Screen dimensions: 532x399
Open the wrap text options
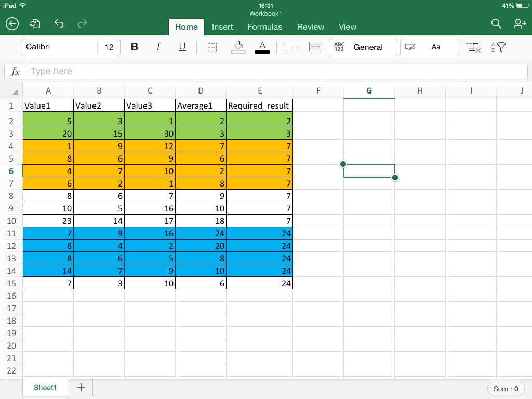[315, 47]
